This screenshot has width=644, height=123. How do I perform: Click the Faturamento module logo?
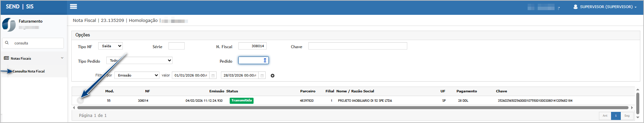point(9,25)
